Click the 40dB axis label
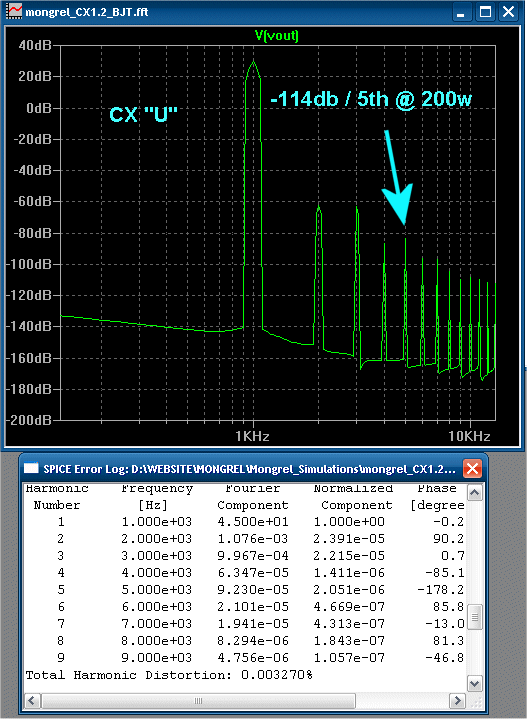The width and height of the screenshot is (527, 719). [x=35, y=45]
